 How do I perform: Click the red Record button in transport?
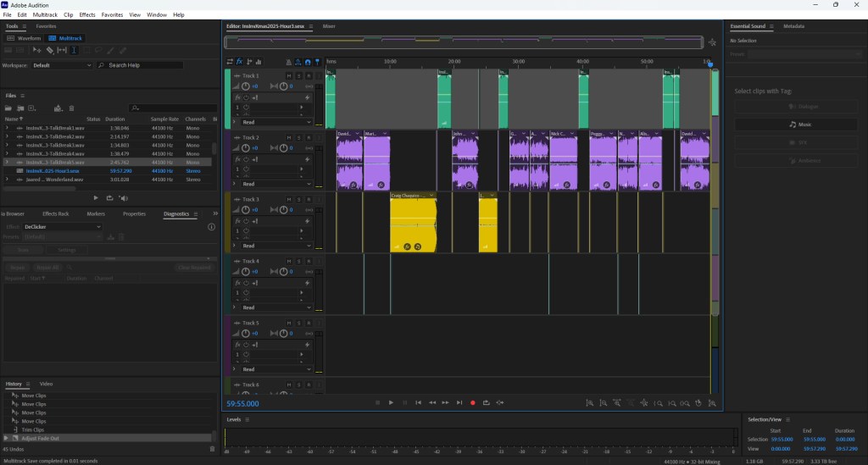click(472, 402)
